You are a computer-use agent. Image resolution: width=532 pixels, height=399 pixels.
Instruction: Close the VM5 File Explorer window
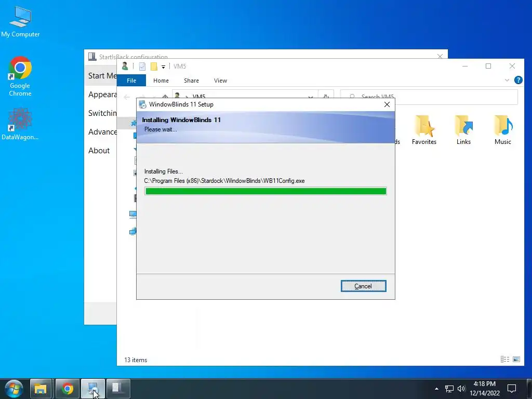click(512, 66)
